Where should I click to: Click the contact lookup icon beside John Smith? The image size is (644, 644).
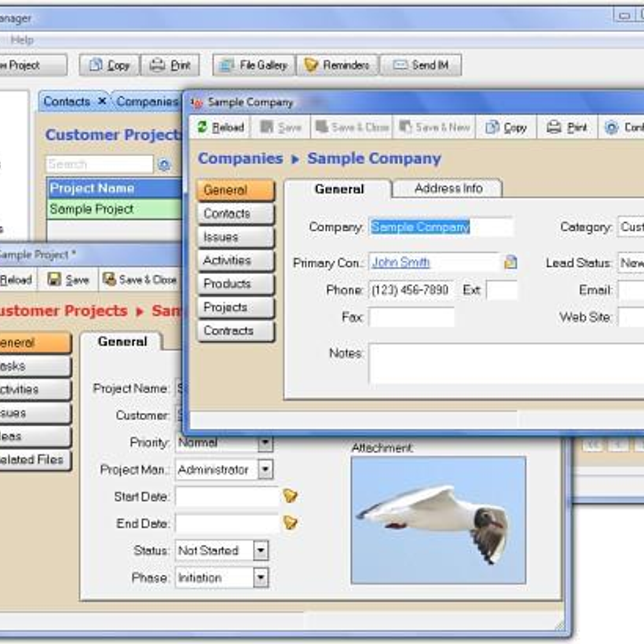click(x=510, y=262)
